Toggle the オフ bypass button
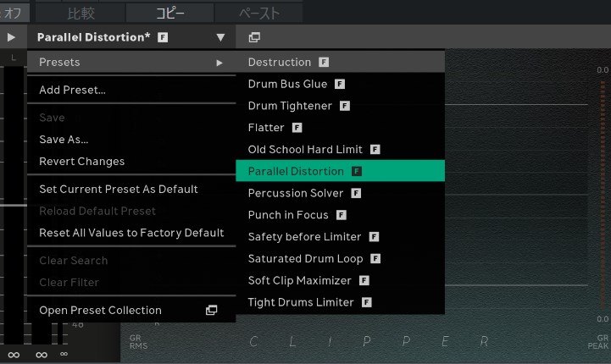 coord(14,13)
